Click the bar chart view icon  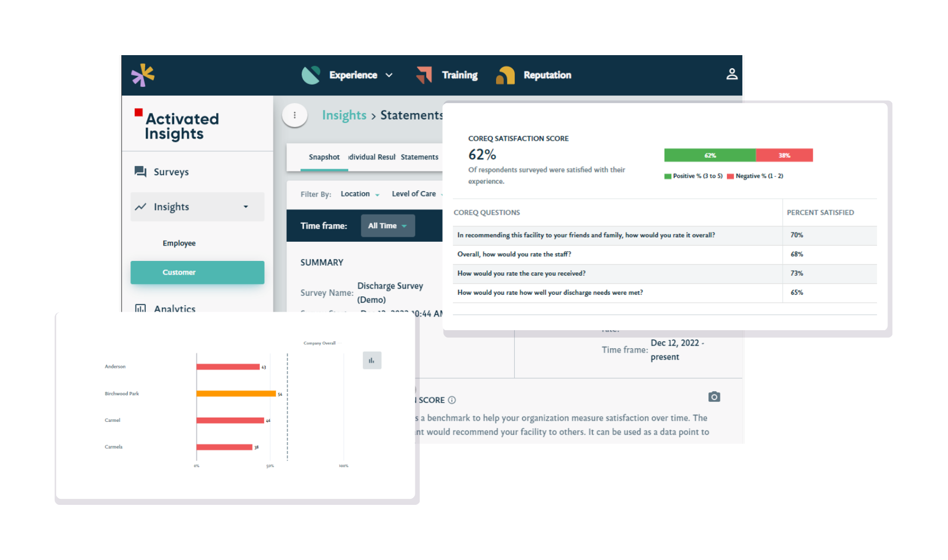pos(372,360)
